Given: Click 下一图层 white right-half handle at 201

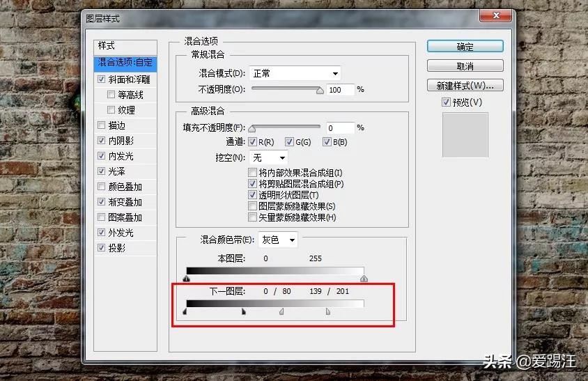Looking at the screenshot, I should [x=328, y=311].
